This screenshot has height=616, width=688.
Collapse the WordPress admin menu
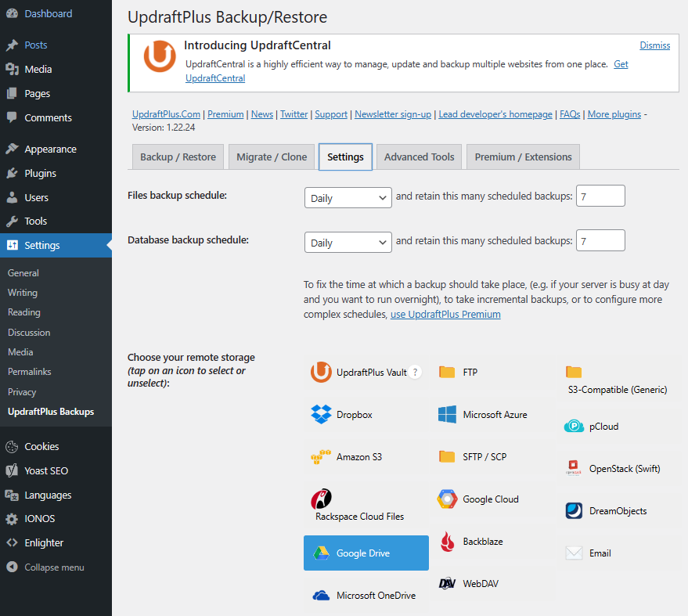coord(54,567)
